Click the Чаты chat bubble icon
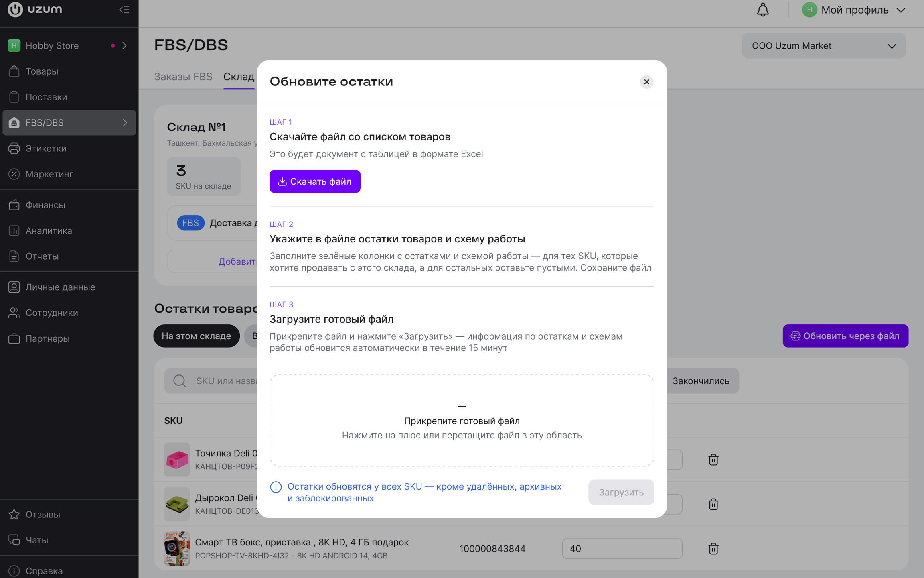Image resolution: width=924 pixels, height=578 pixels. pyautogui.click(x=14, y=540)
